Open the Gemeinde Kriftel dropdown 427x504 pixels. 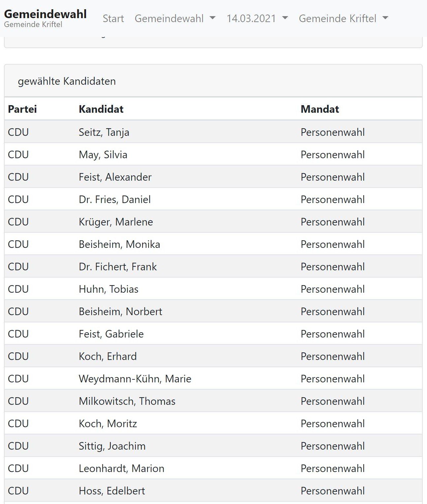(x=343, y=18)
